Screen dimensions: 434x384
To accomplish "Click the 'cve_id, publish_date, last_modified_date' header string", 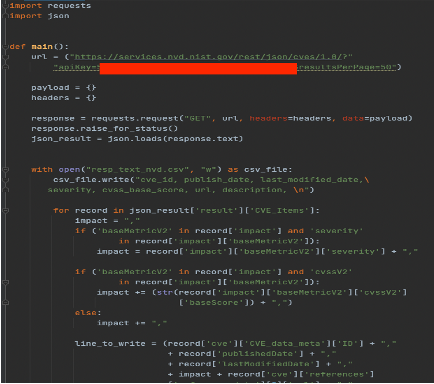I will 252,180.
